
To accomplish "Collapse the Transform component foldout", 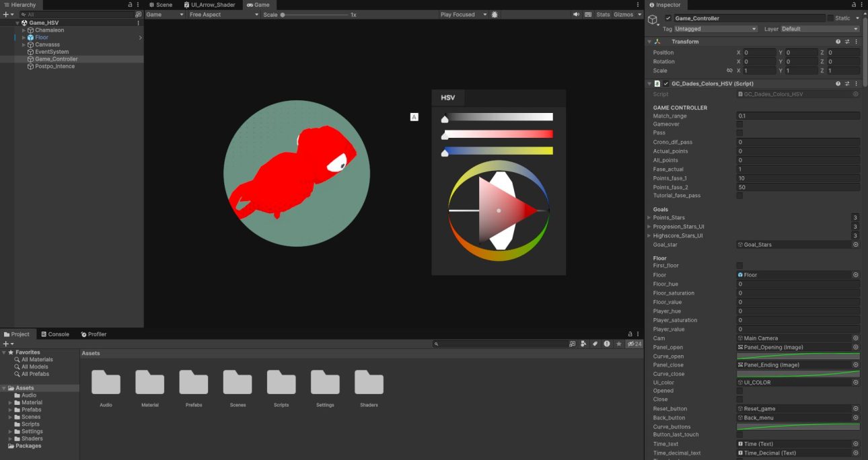I will click(649, 42).
